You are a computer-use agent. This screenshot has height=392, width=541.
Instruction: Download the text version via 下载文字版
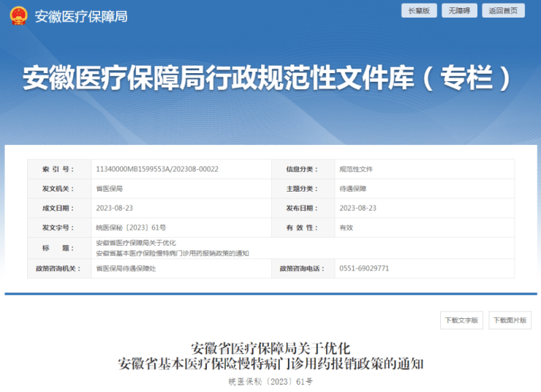[461, 320]
